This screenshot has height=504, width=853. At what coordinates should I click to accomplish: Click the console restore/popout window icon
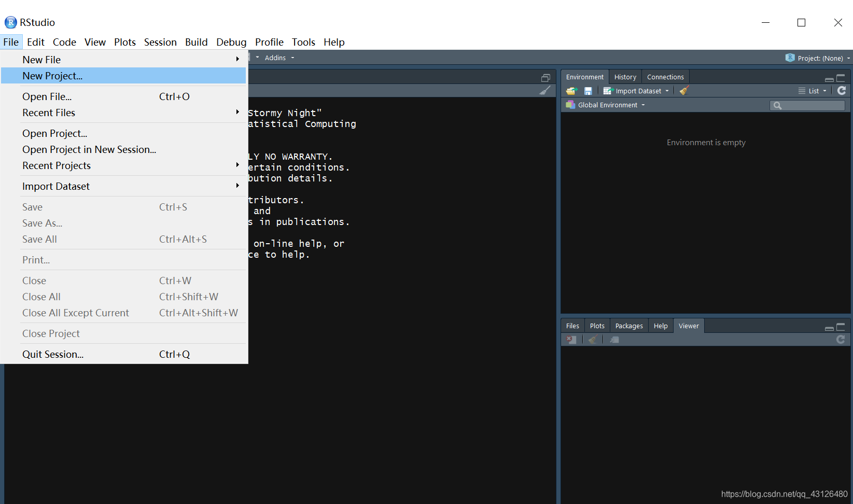(x=546, y=78)
